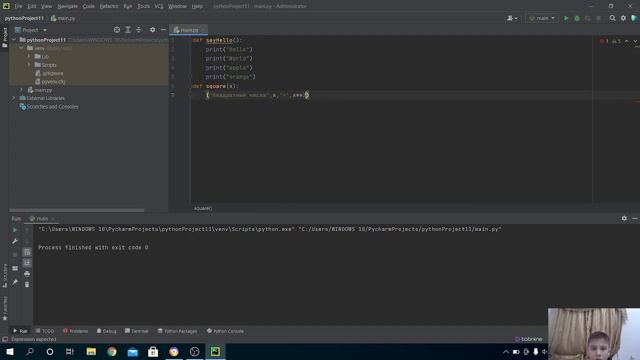Open the Debug tool window
The image size is (640, 360).
coord(107,331)
